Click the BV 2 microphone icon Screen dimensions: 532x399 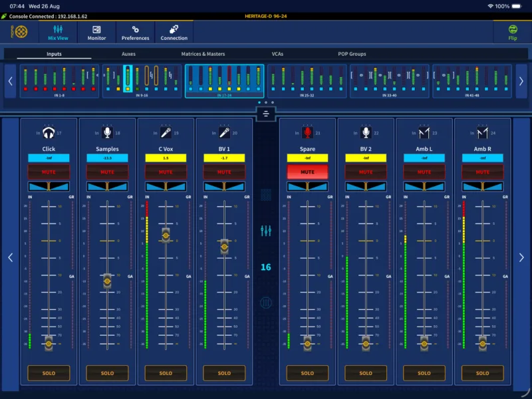366,132
